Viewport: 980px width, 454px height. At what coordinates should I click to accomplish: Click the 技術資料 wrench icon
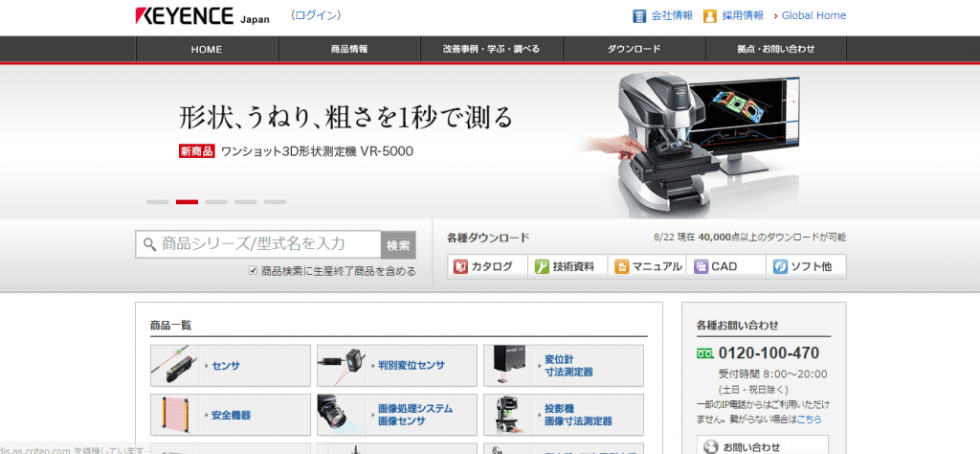click(542, 267)
